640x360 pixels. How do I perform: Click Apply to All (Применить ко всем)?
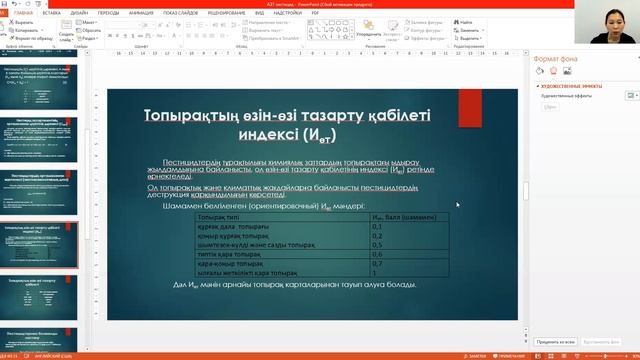tap(555, 342)
